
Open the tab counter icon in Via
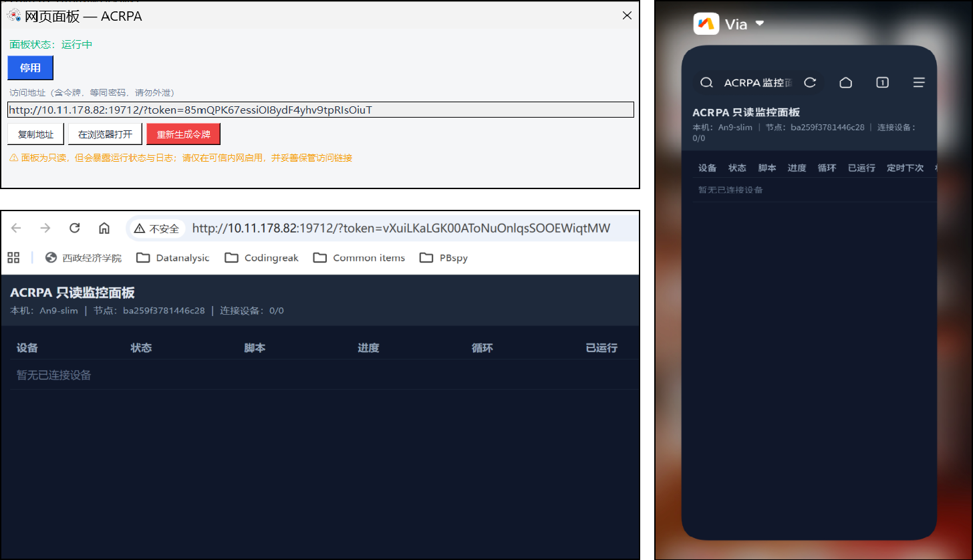[882, 83]
